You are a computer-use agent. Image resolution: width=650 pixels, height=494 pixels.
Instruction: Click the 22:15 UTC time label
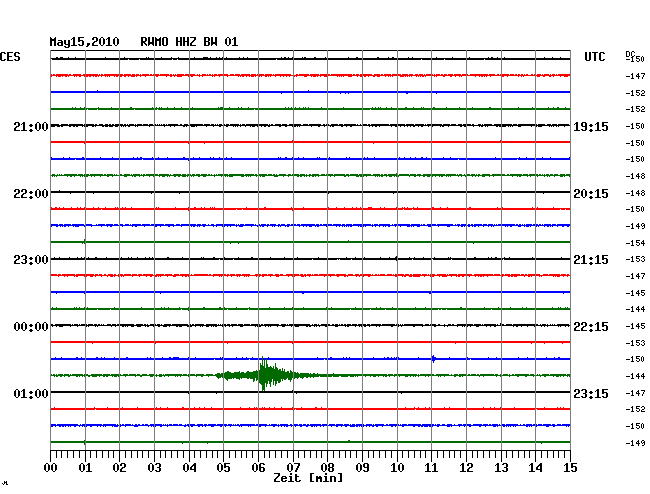(591, 327)
